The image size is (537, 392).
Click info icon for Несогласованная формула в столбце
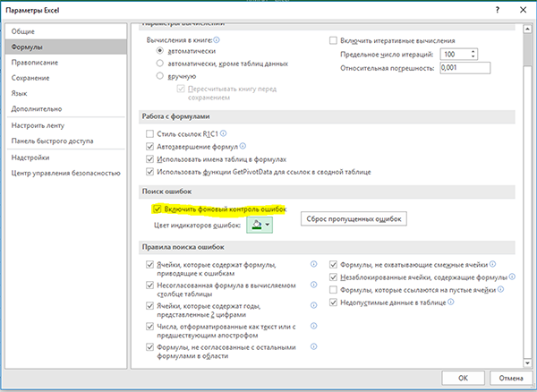pyautogui.click(x=314, y=285)
